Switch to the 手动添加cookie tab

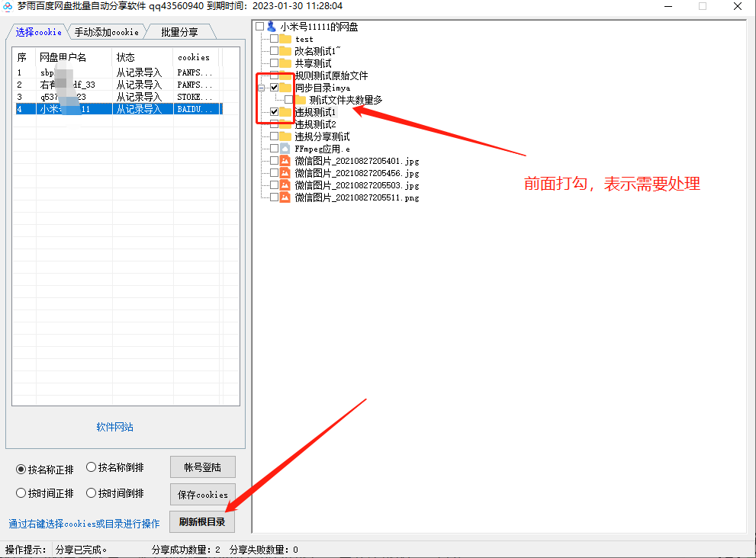tap(105, 32)
